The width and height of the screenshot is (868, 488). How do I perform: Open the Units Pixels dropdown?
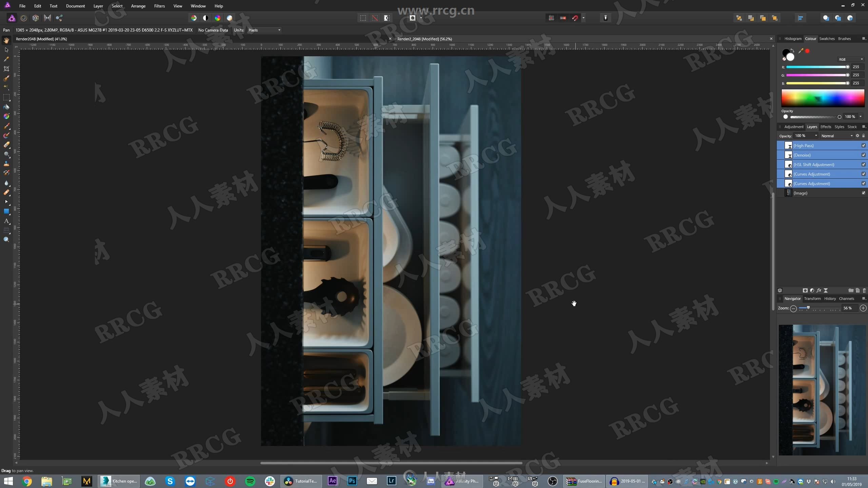point(264,30)
